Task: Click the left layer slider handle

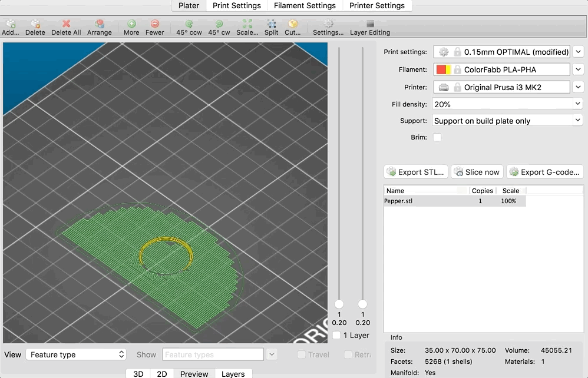Action: [x=339, y=304]
